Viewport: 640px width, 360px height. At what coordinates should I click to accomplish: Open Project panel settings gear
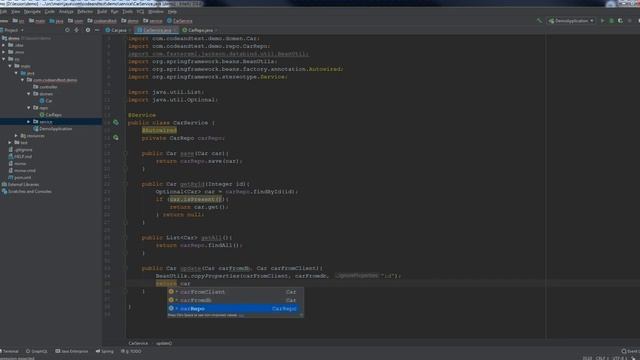(x=87, y=30)
